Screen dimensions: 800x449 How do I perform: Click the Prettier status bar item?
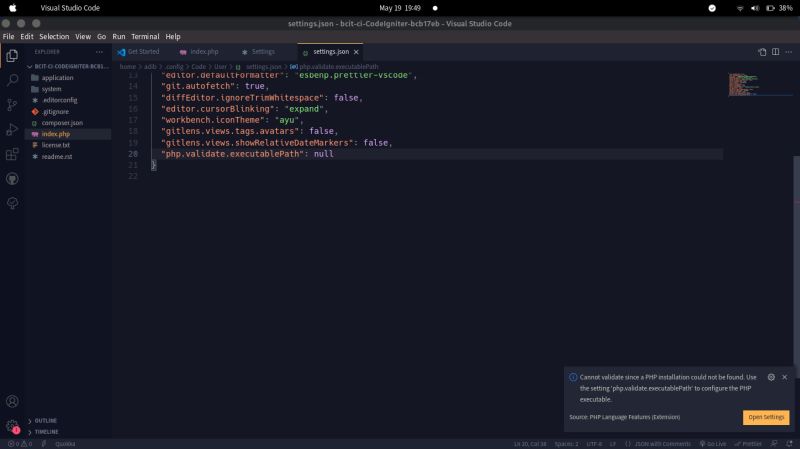[x=748, y=444]
